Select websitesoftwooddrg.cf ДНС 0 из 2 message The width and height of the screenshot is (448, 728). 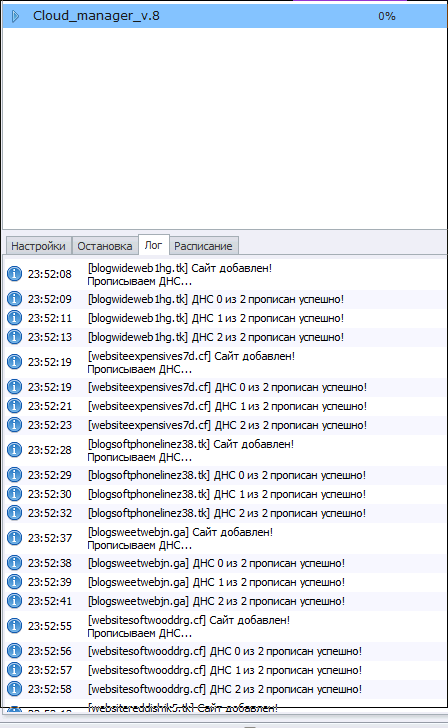tap(225, 651)
